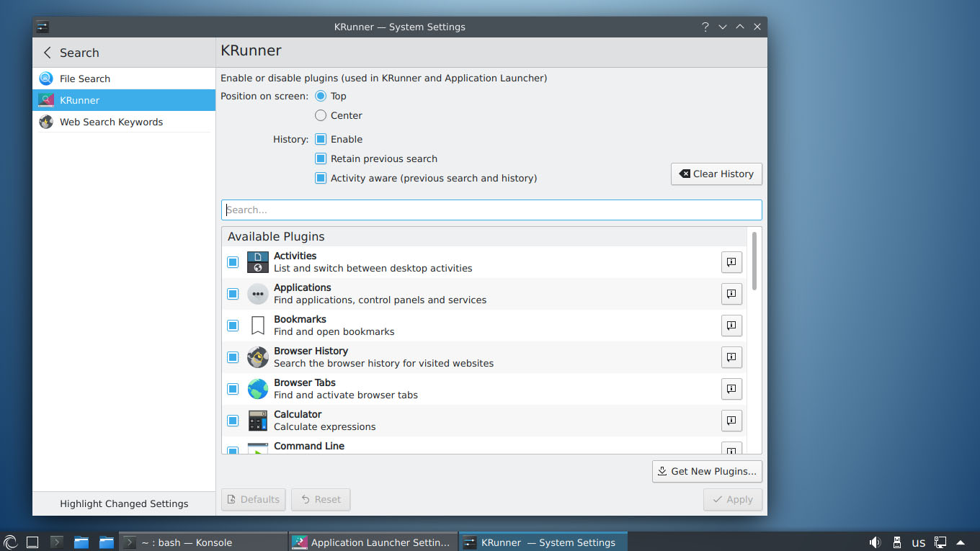Open the info button for Activities plugin
The height and width of the screenshot is (551, 980).
pyautogui.click(x=731, y=262)
